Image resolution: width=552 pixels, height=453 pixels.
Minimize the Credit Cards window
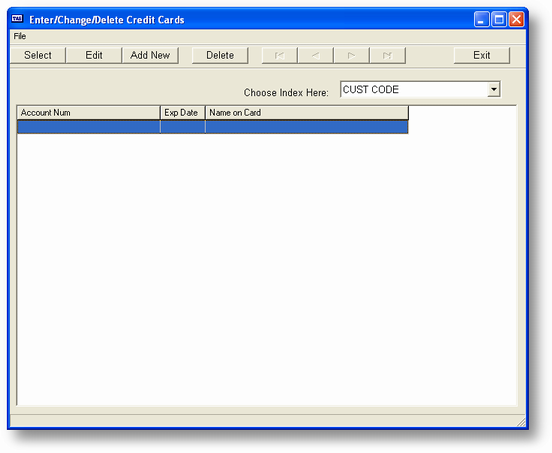481,19
